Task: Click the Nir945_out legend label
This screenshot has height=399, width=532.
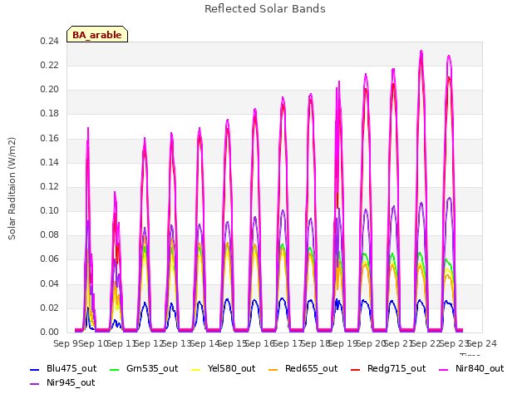Action: tap(71, 382)
